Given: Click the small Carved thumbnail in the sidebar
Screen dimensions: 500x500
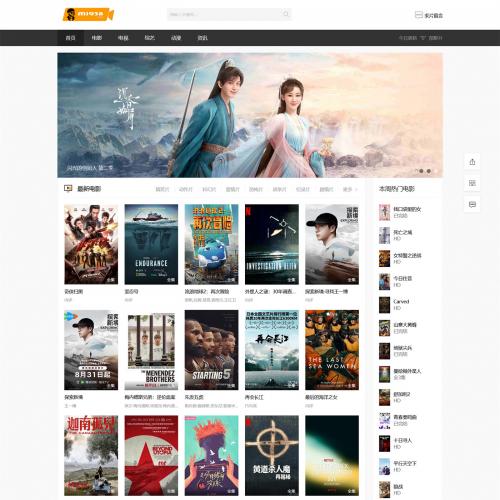Looking at the screenshot, I should pos(384,305).
